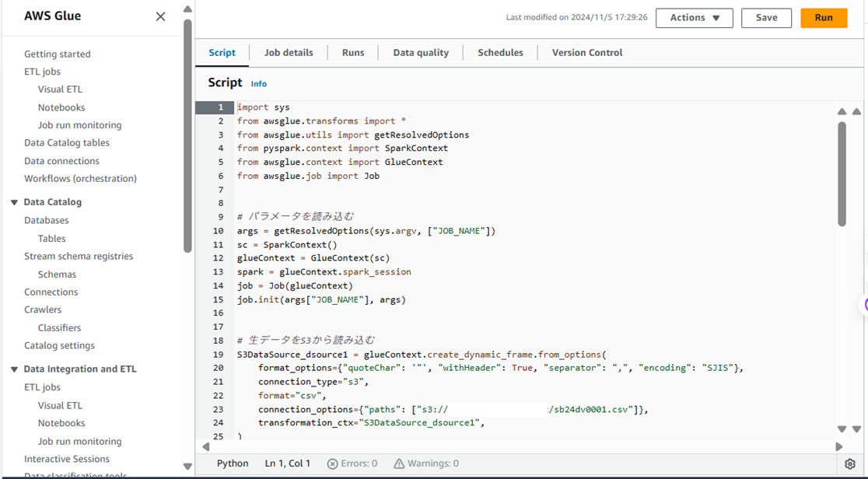The width and height of the screenshot is (868, 479).
Task: Open Databases under Data Catalog
Action: coord(49,220)
